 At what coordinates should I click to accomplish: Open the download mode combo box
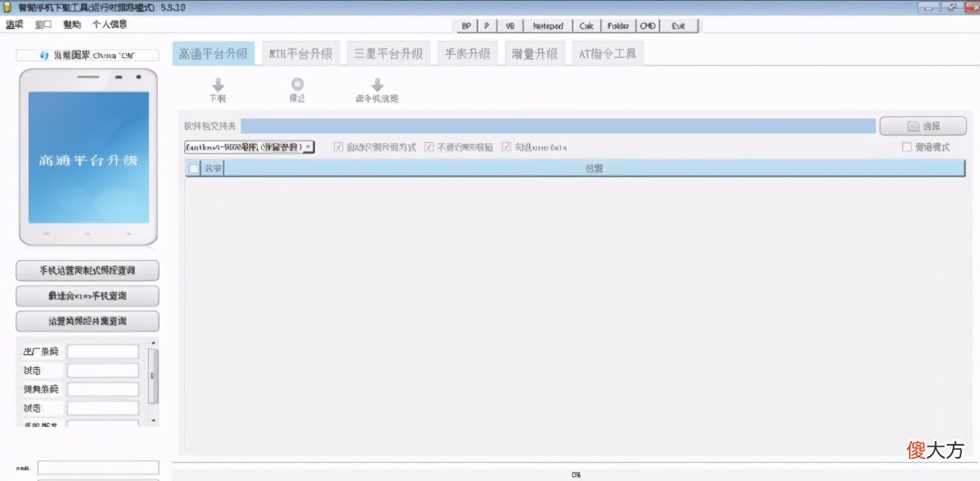[249, 146]
